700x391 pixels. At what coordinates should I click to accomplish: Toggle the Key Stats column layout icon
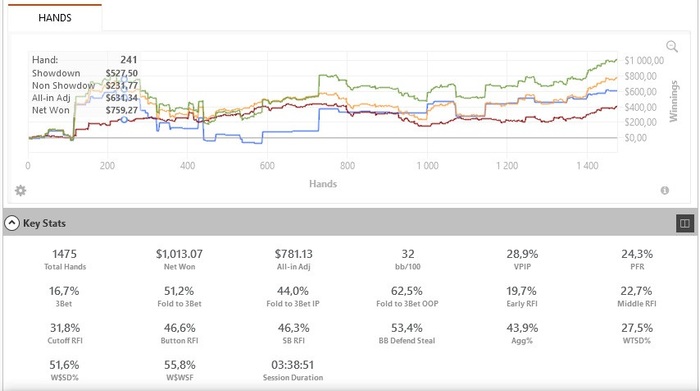[685, 223]
